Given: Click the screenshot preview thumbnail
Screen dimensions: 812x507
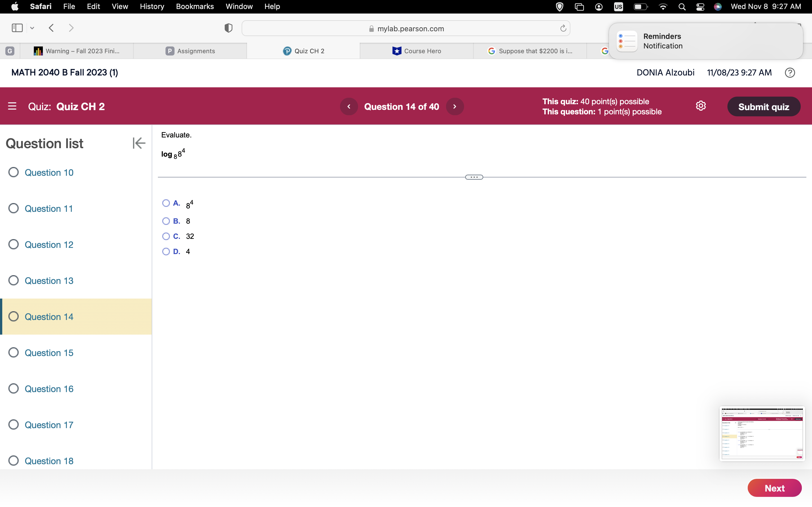Looking at the screenshot, I should point(762,433).
